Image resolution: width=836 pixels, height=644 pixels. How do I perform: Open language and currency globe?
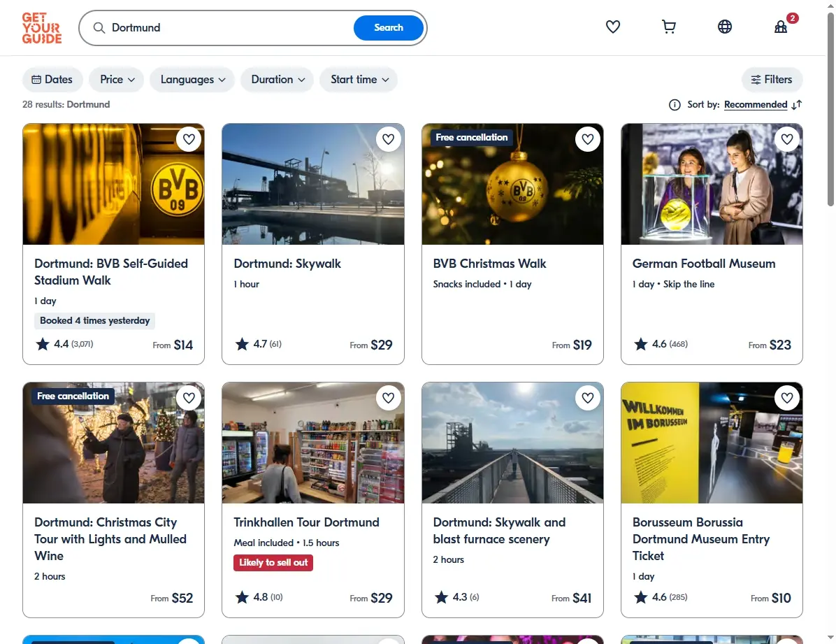pyautogui.click(x=725, y=27)
